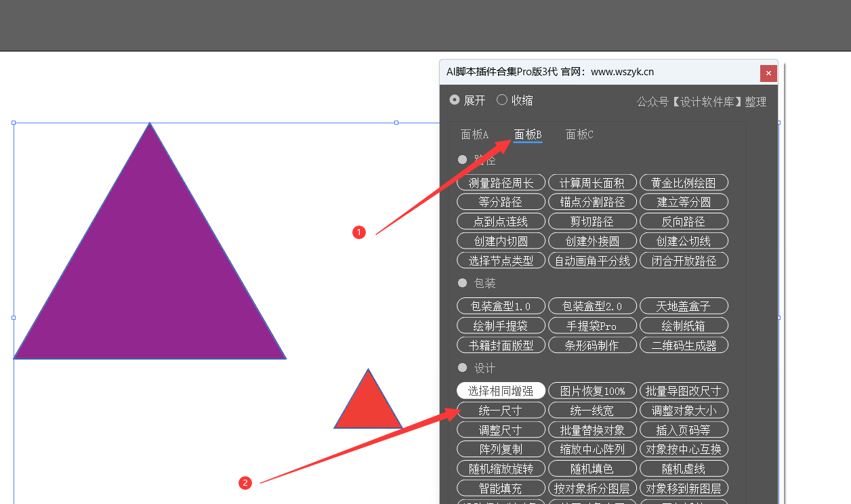The image size is (851, 504).
Task: Click the 随机虚线 button
Action: pos(684,469)
